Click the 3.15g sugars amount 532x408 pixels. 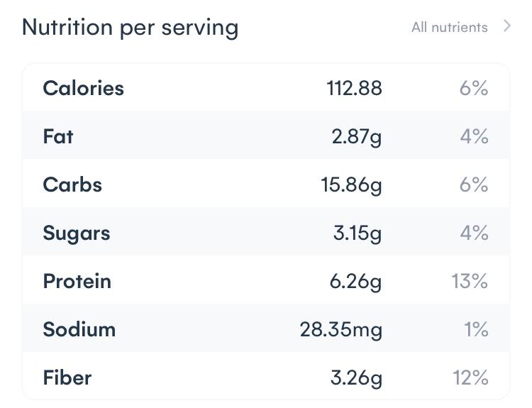[357, 233]
